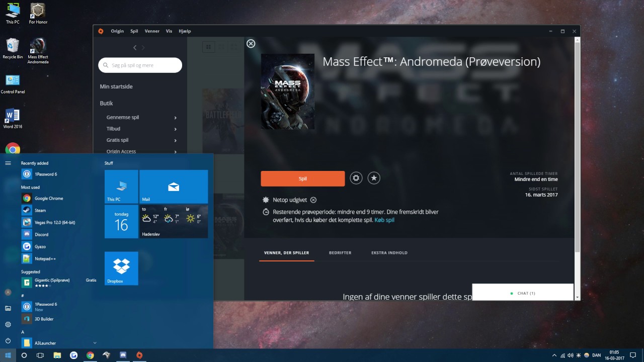644x362 pixels.
Task: Open the Haderslev weather tile
Action: [x=174, y=221]
